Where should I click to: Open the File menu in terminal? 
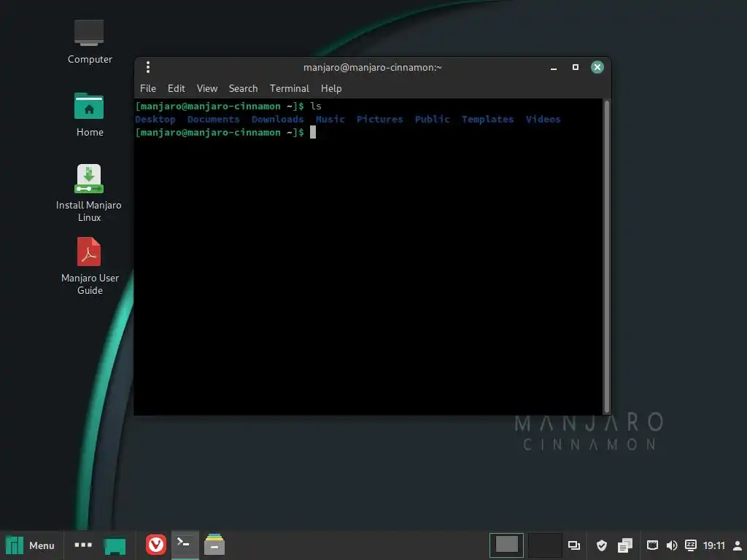coord(147,88)
